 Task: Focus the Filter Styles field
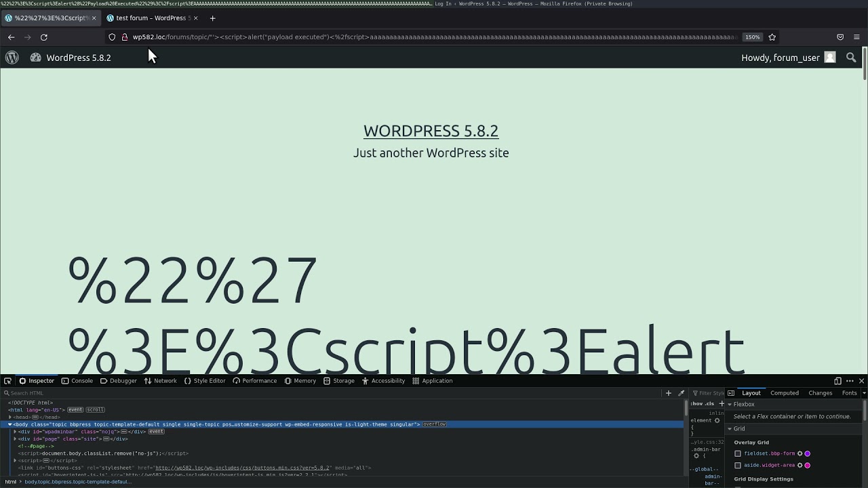point(708,393)
